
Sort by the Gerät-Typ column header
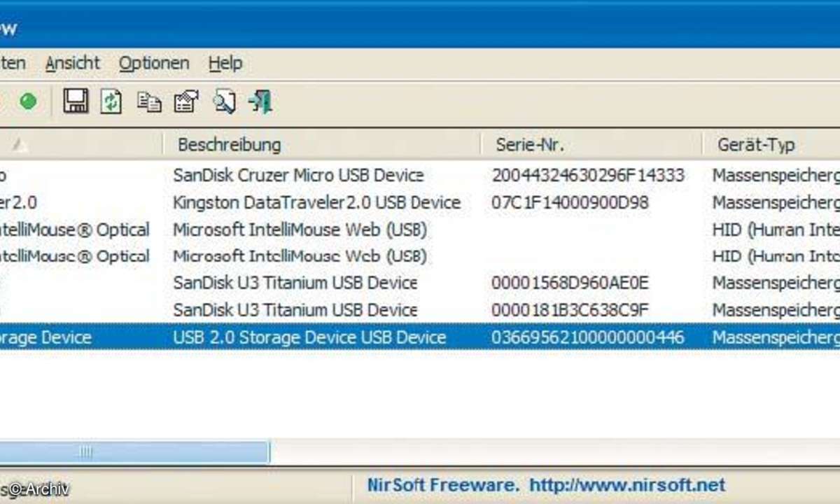[771, 145]
